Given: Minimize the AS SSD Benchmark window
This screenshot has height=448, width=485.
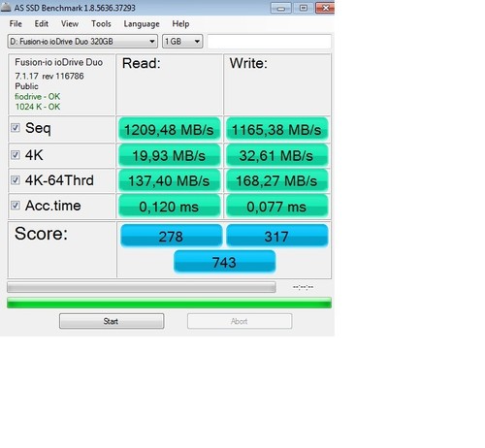Looking at the screenshot, I should click(x=281, y=8).
